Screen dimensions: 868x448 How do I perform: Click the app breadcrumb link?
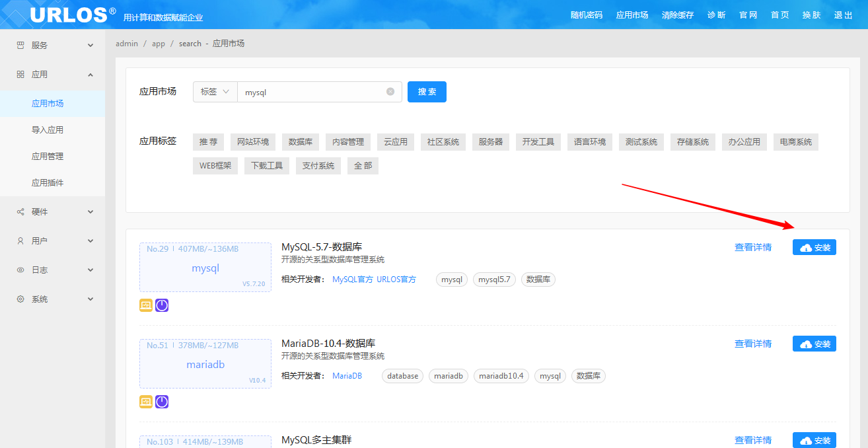click(x=159, y=44)
